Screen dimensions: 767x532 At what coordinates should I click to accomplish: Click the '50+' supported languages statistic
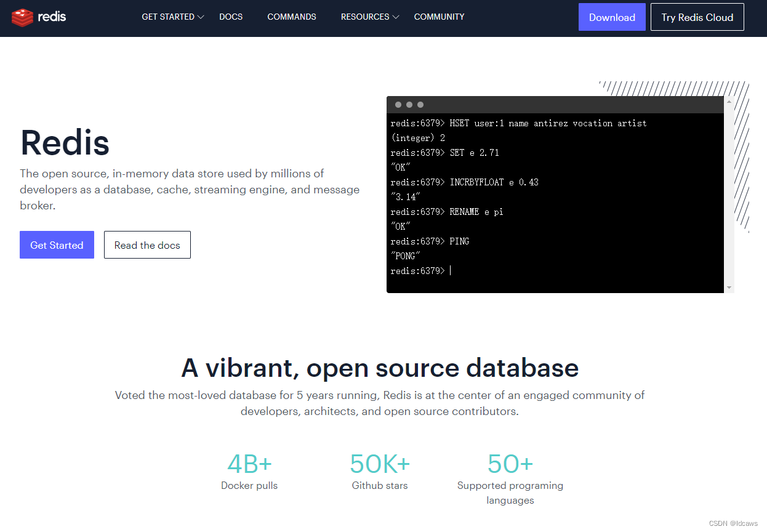(x=510, y=463)
